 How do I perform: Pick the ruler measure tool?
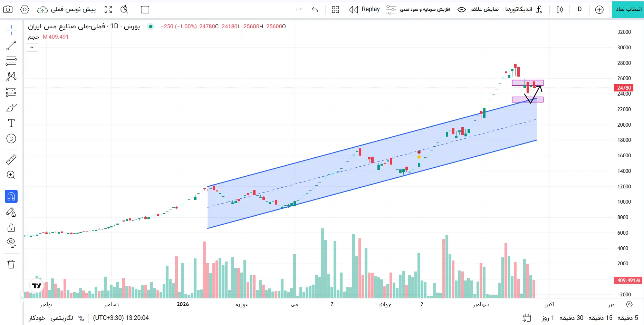[11, 159]
